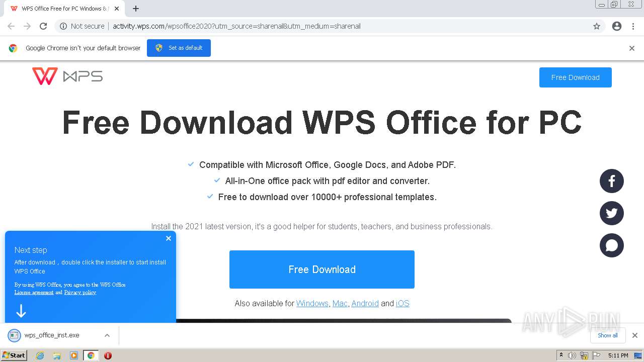Close the Next step popup

point(169,238)
